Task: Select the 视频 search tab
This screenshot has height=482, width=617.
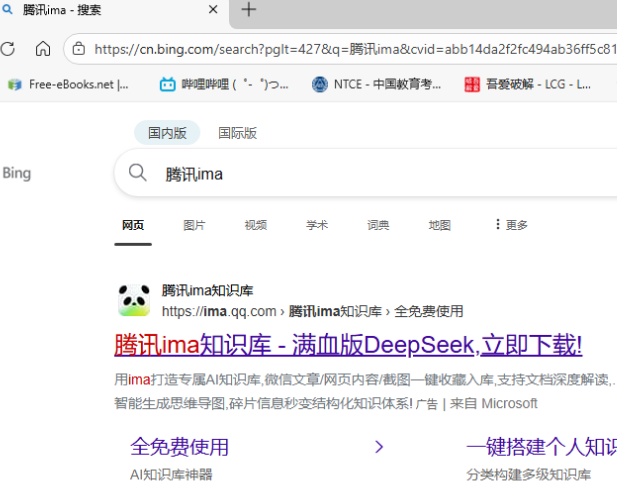Action: coord(255,225)
